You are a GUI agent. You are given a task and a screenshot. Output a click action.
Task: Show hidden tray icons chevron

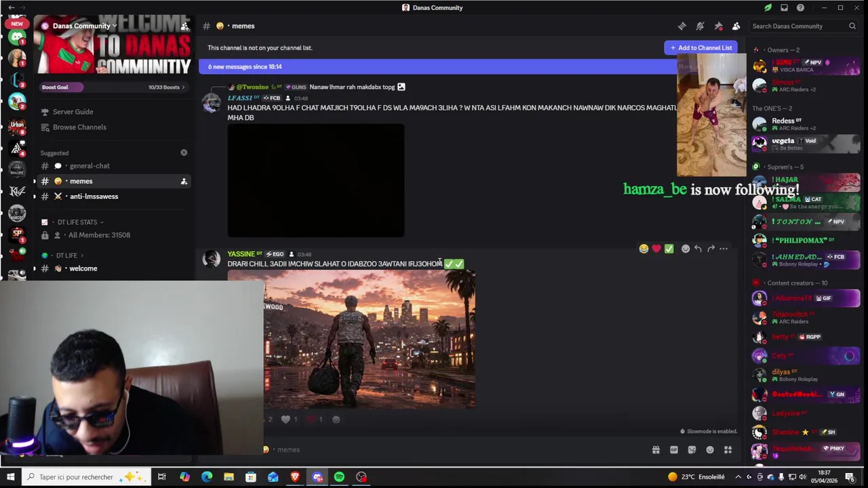[738, 477]
